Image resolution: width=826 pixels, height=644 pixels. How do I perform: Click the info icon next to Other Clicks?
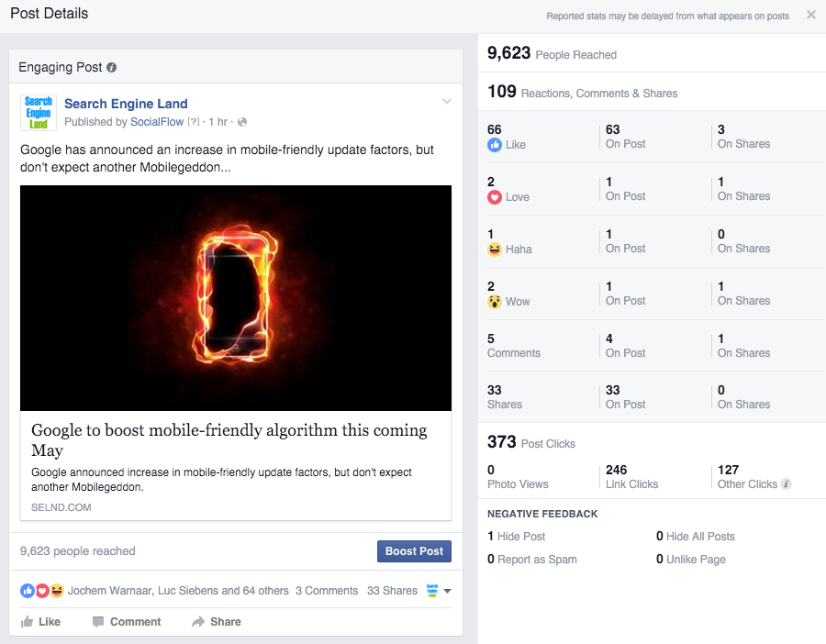pyautogui.click(x=787, y=483)
